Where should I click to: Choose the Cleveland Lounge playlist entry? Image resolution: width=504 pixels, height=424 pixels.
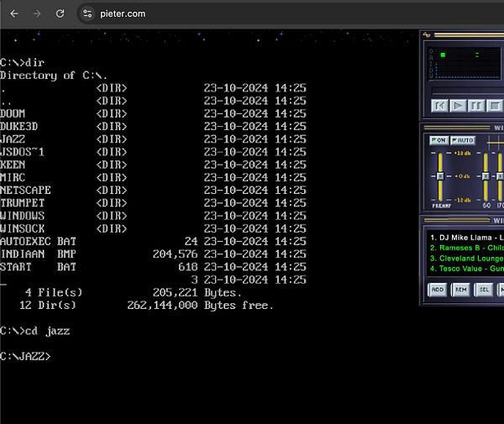tap(466, 259)
